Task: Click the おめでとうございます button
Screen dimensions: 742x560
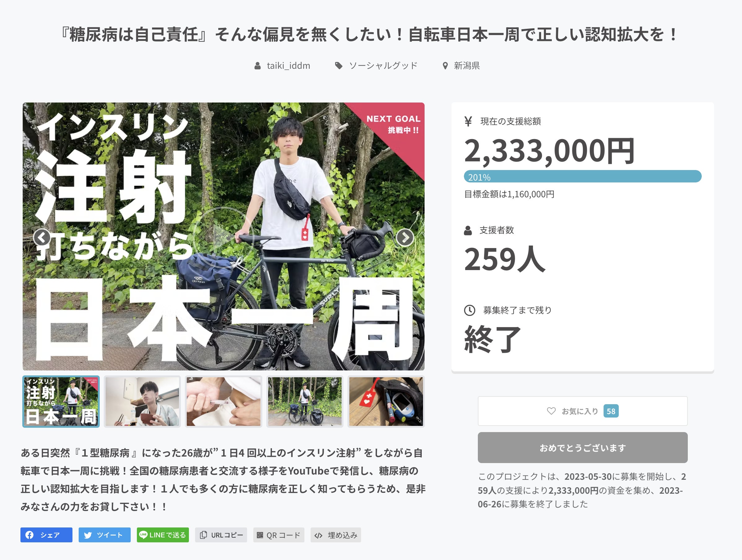Action: [x=583, y=448]
